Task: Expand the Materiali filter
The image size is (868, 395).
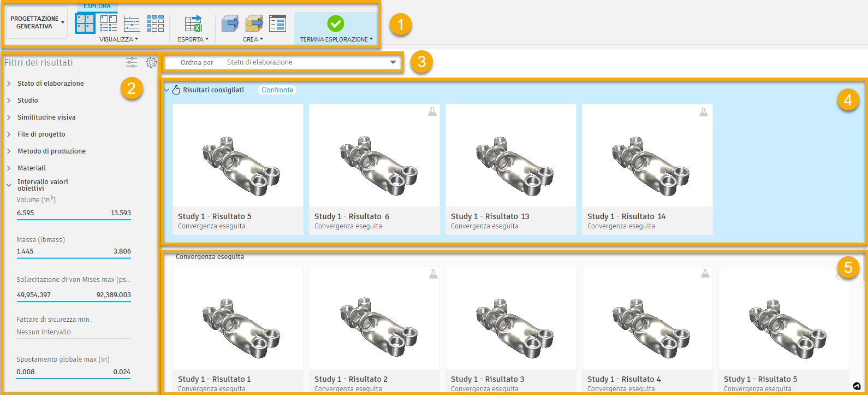Action: [9, 168]
